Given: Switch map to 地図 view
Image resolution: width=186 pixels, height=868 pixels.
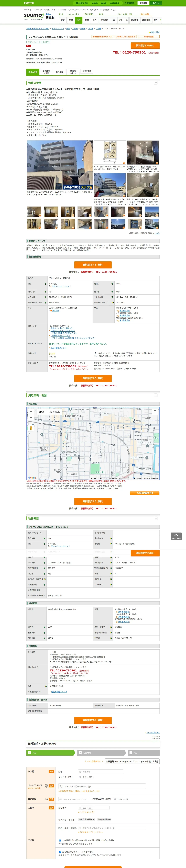Looking at the screenshot, I should point(42,412).
